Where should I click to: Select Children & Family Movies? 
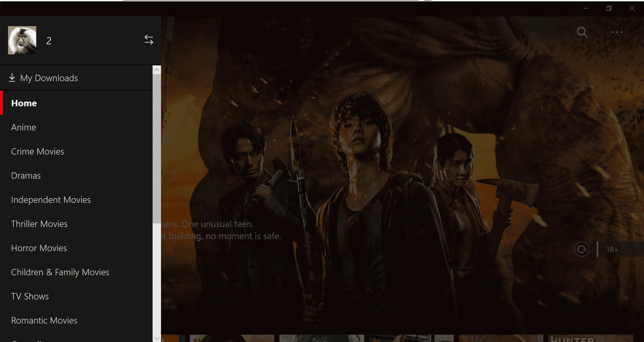(x=76, y=272)
